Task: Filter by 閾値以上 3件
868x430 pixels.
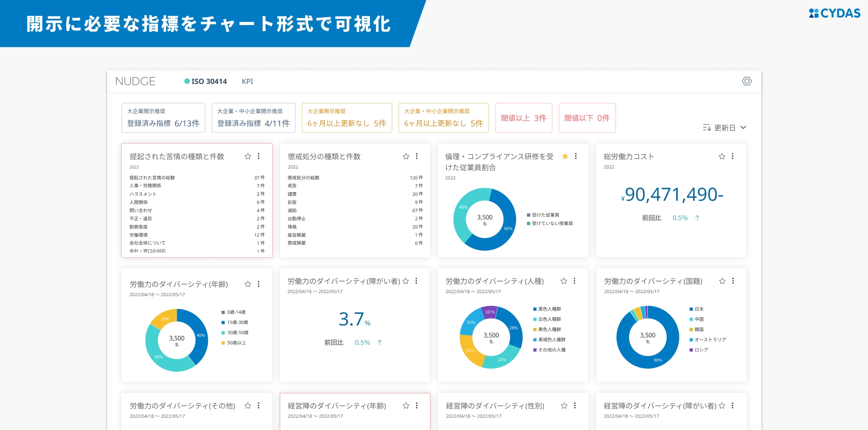Action: click(x=523, y=118)
